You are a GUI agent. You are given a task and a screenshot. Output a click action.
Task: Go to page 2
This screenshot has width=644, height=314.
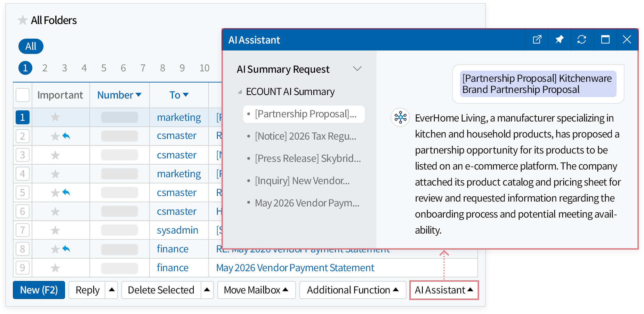45,68
